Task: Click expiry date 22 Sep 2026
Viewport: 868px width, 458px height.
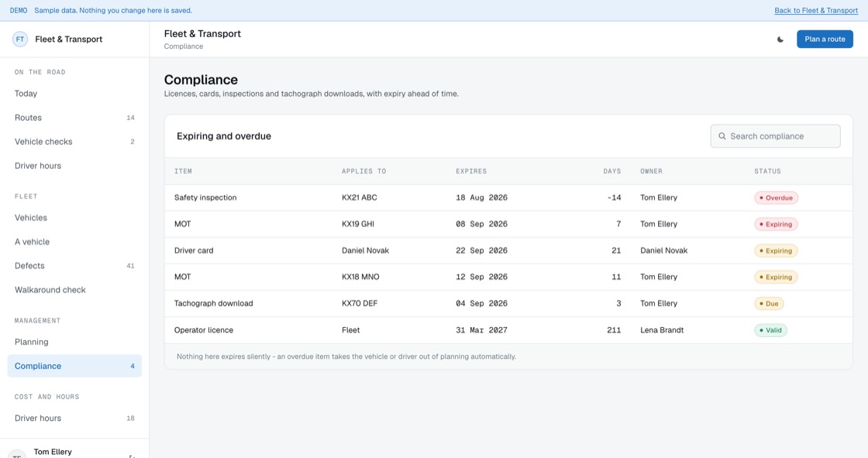Action: 481,250
